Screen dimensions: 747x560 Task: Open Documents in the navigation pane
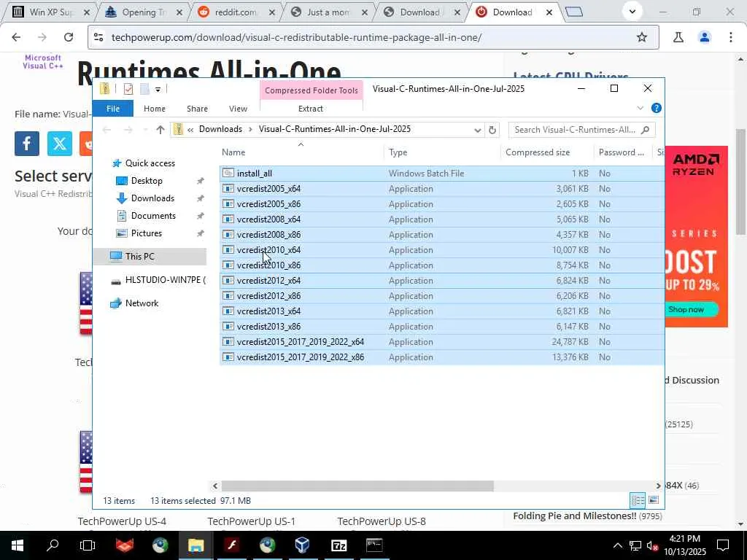pos(153,216)
